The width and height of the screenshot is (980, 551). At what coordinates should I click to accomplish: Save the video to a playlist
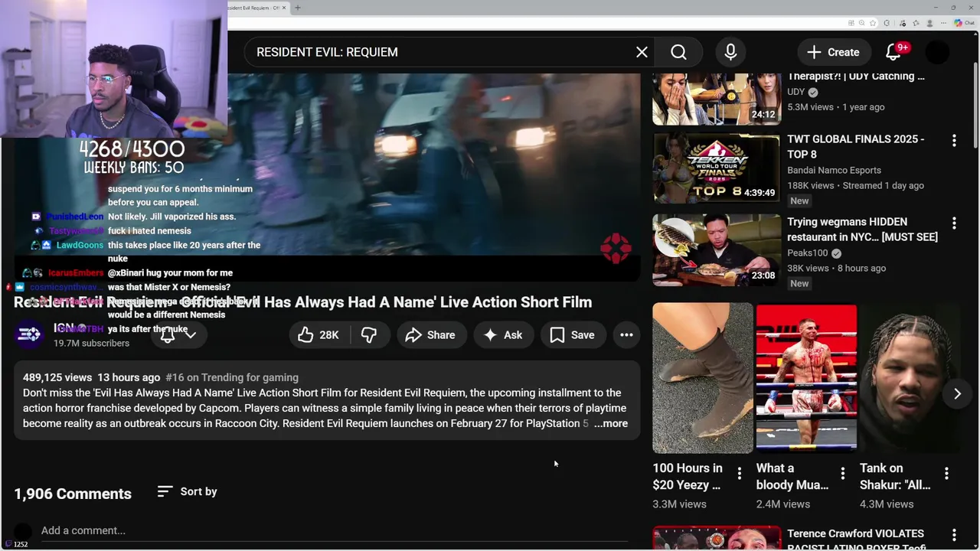tap(573, 335)
